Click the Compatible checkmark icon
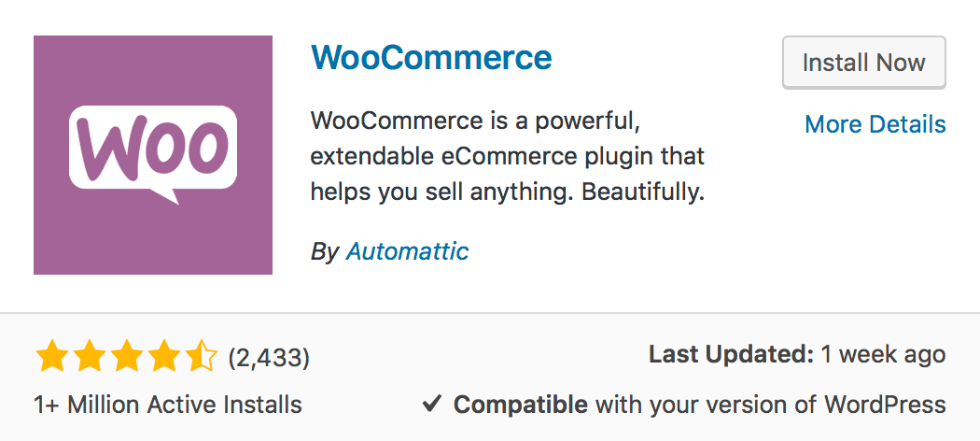980x441 pixels. [x=431, y=404]
